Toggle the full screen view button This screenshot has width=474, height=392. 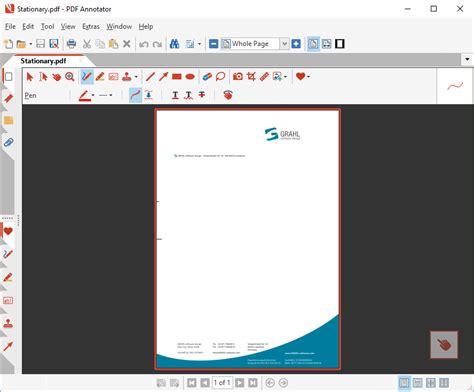pyautogui.click(x=340, y=44)
